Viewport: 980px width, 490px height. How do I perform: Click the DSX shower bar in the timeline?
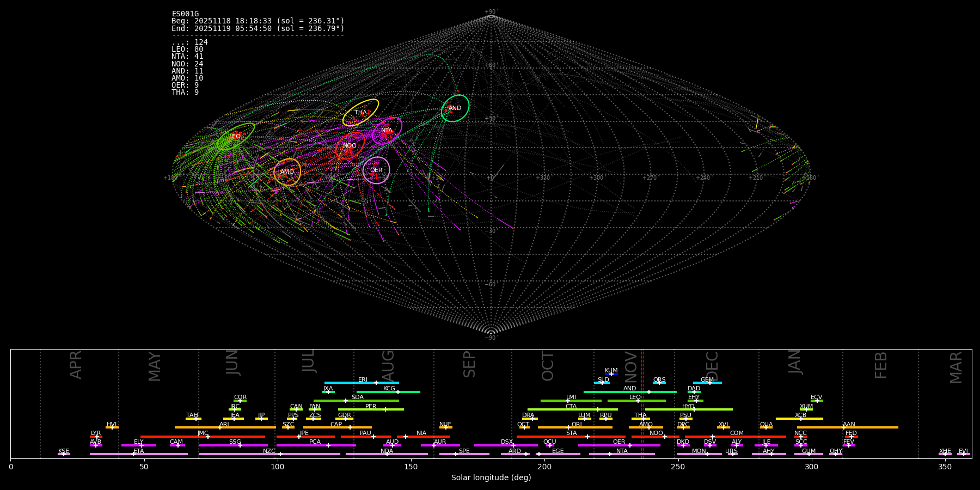[x=506, y=445]
